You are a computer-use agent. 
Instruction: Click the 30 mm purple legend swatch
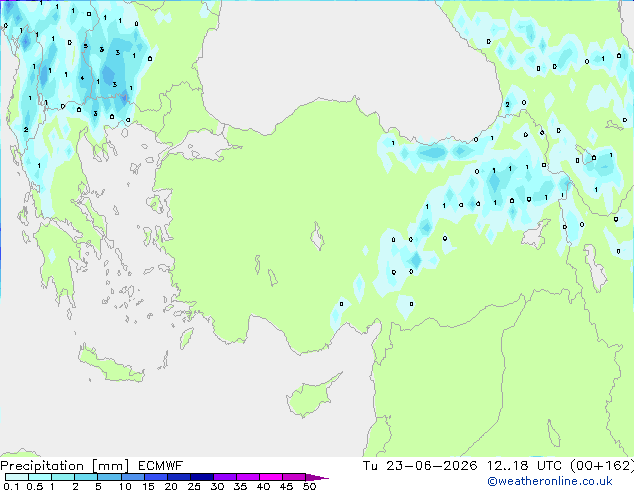click(x=224, y=477)
